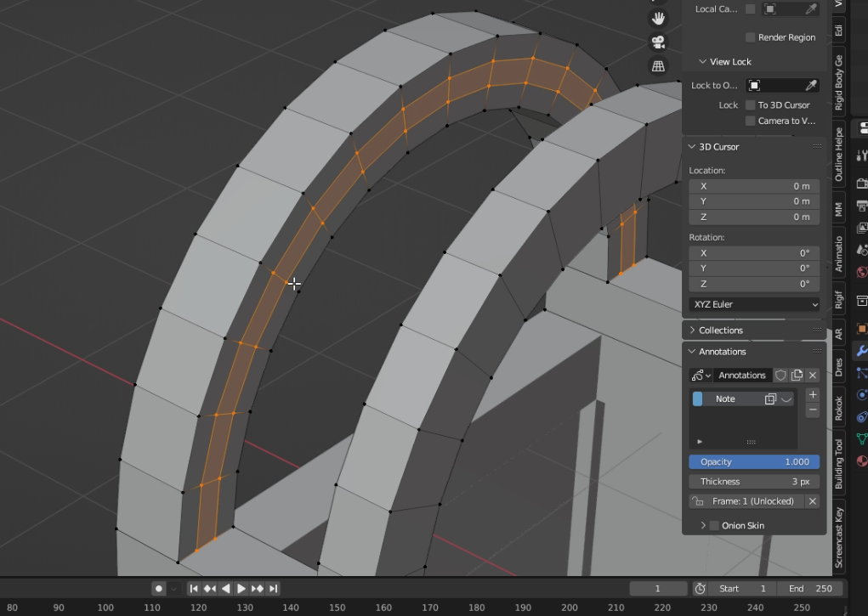Unlink the Annotations data-block with X

pos(813,376)
